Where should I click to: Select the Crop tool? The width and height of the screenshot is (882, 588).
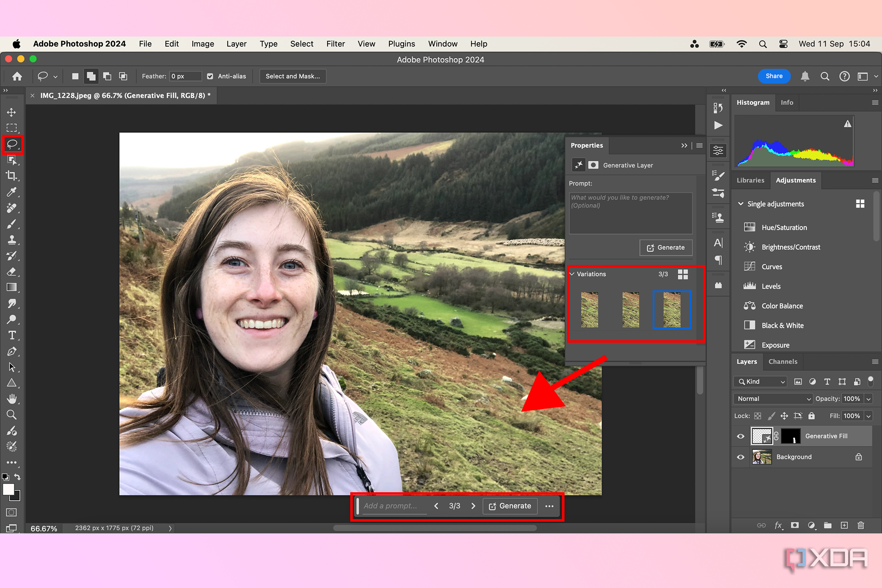point(12,176)
